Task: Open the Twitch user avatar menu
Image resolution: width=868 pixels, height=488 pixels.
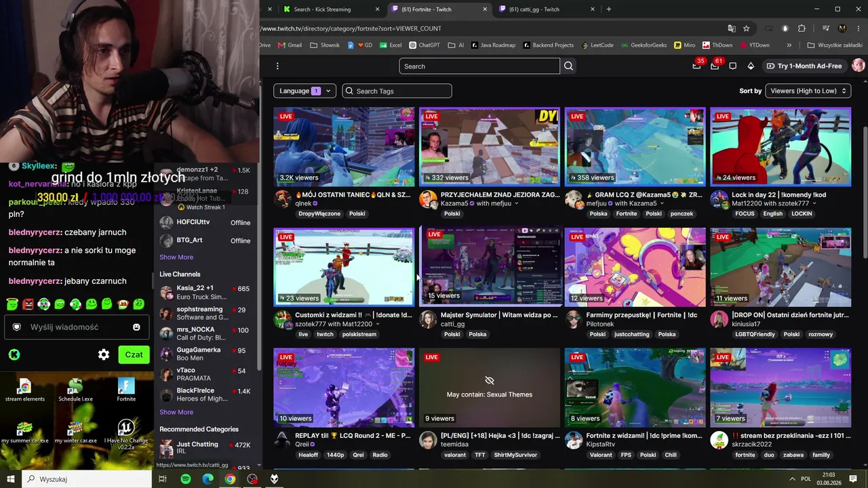Action: coord(859,66)
